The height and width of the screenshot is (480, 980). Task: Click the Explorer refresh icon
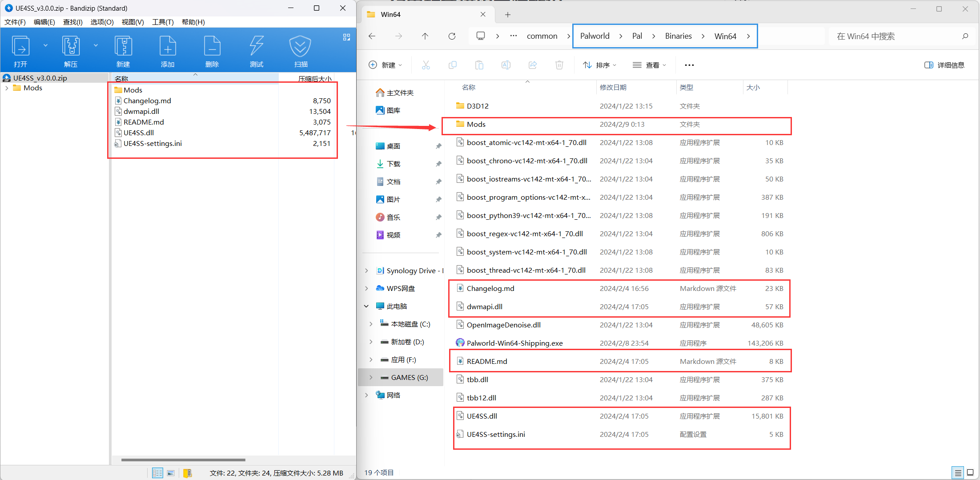click(452, 36)
